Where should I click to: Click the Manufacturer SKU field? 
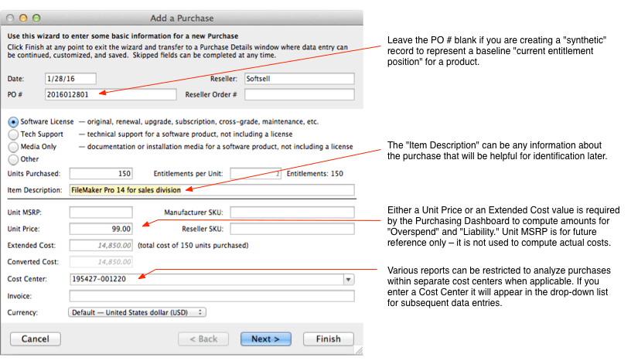coord(292,213)
